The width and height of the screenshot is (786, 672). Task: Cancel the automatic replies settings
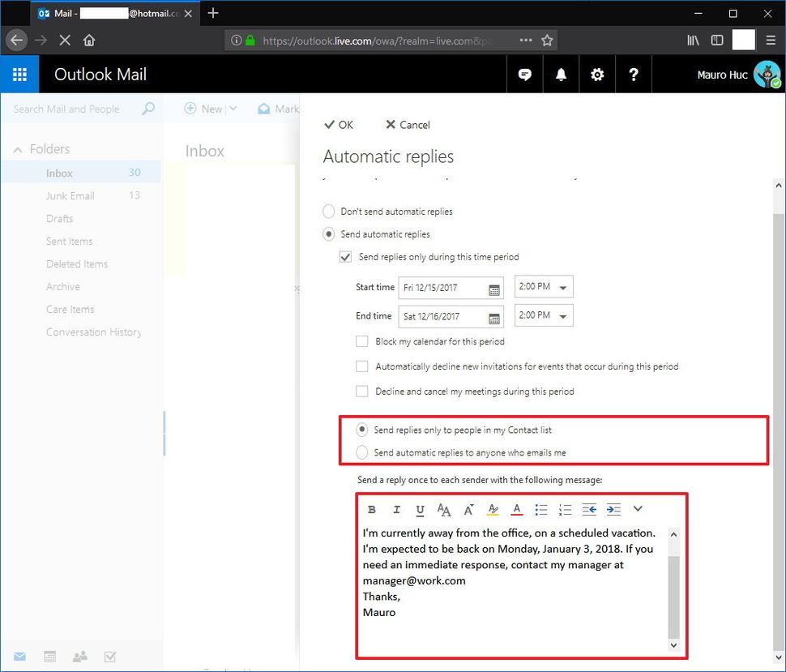point(408,125)
